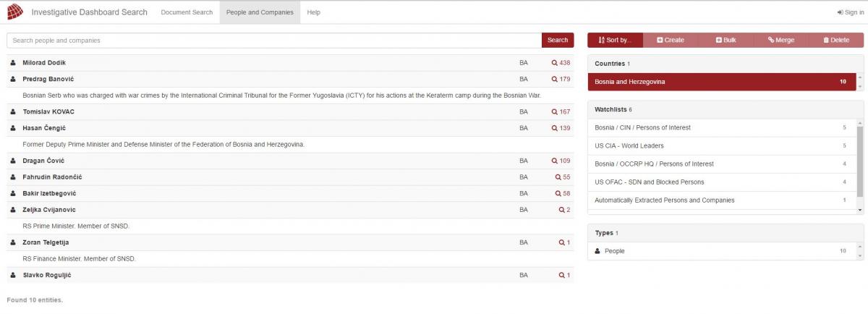The height and width of the screenshot is (314, 868).
Task: Click magnifier count 167 for Tomislav KOVAC
Action: click(x=561, y=112)
